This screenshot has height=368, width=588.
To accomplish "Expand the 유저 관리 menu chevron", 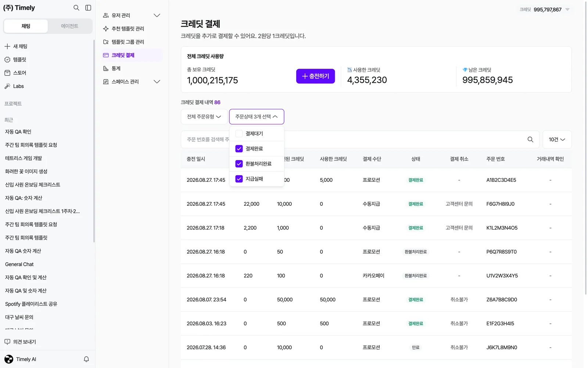I will click(157, 15).
